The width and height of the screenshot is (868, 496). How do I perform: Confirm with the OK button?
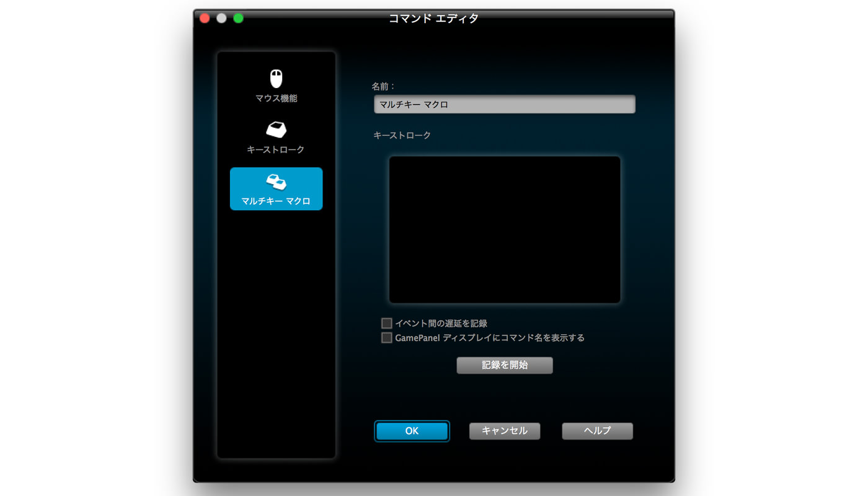[x=412, y=431]
